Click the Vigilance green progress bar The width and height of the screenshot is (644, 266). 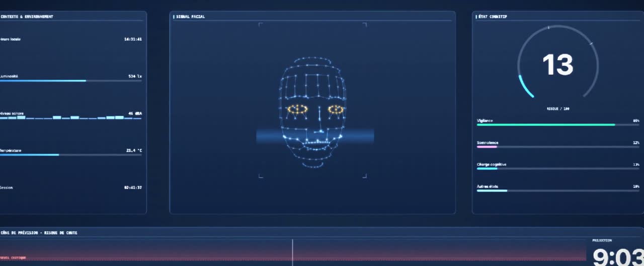(x=558, y=125)
